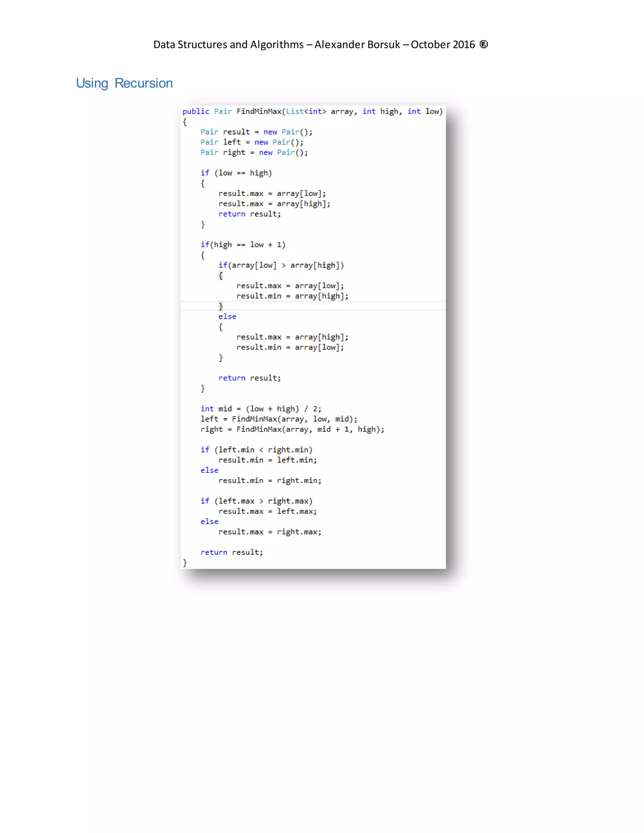Click 'result.max = array[high];' under 'if (low == high)'
This screenshot has height=833, width=644.
point(274,204)
